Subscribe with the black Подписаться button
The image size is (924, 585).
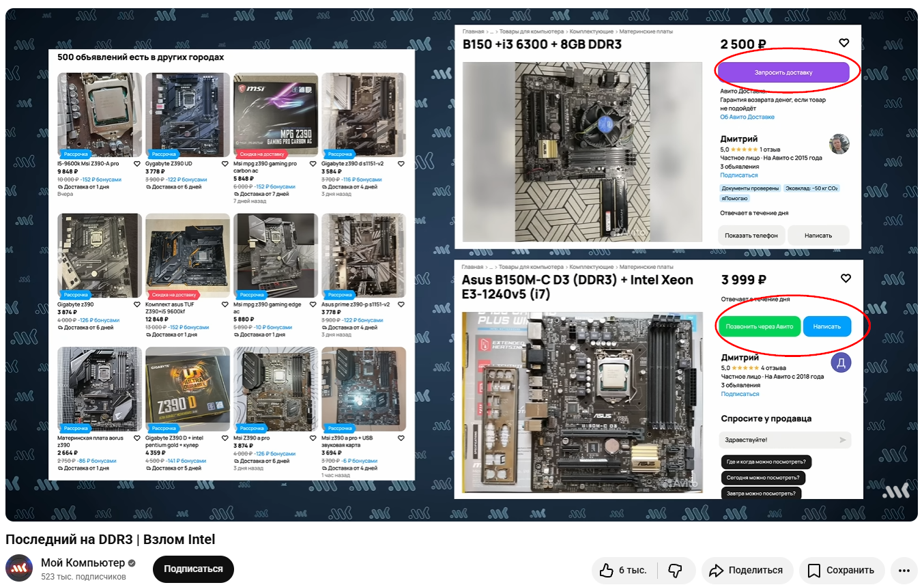point(193,569)
